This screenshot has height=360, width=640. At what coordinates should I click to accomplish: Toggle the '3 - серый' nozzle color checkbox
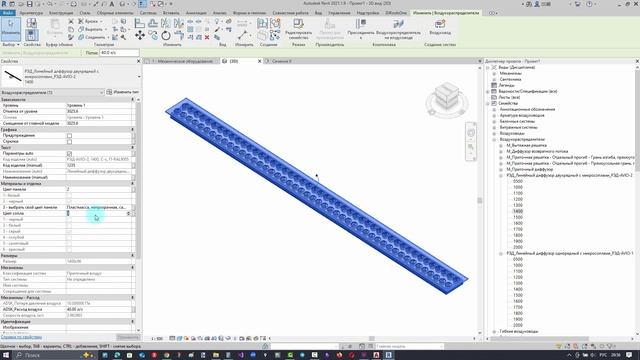69,231
